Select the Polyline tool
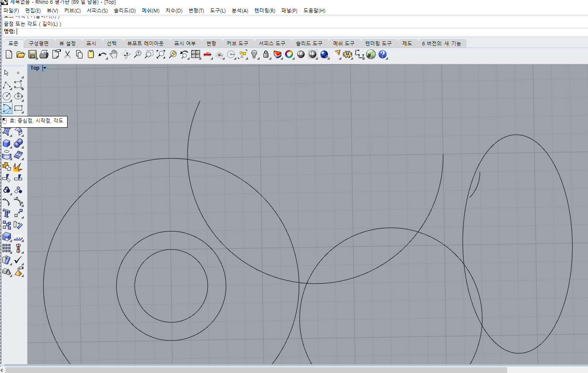This screenshot has height=373, width=588. pyautogui.click(x=7, y=85)
